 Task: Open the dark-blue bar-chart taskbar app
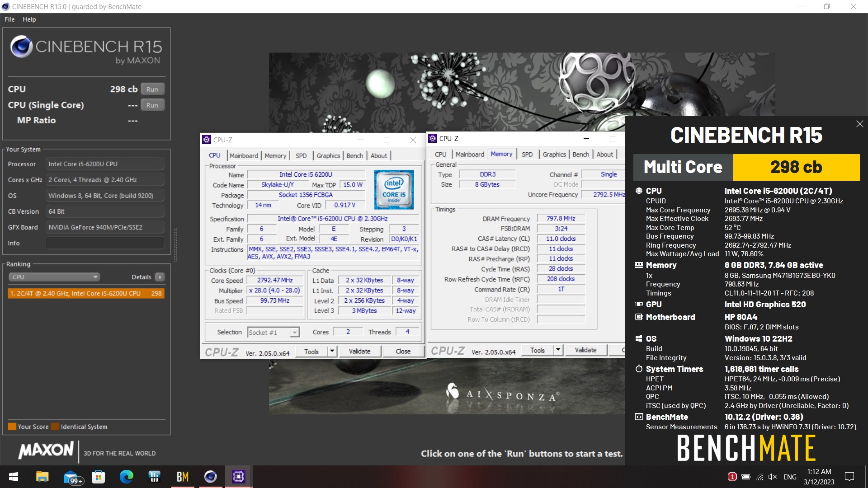tap(154, 477)
